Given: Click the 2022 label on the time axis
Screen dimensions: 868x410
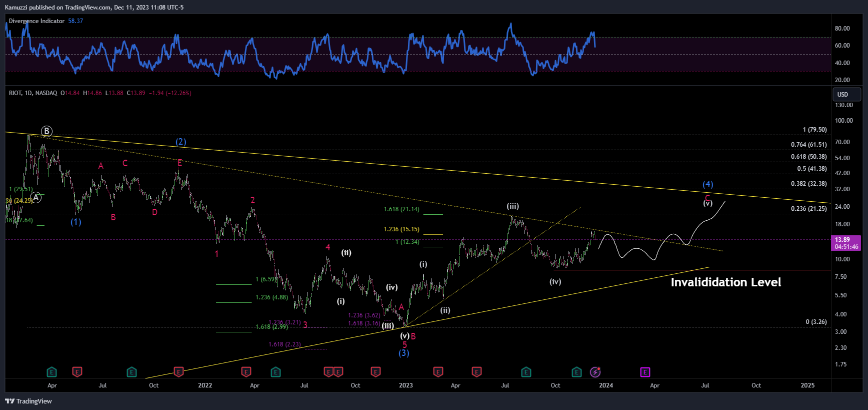Looking at the screenshot, I should pos(205,385).
